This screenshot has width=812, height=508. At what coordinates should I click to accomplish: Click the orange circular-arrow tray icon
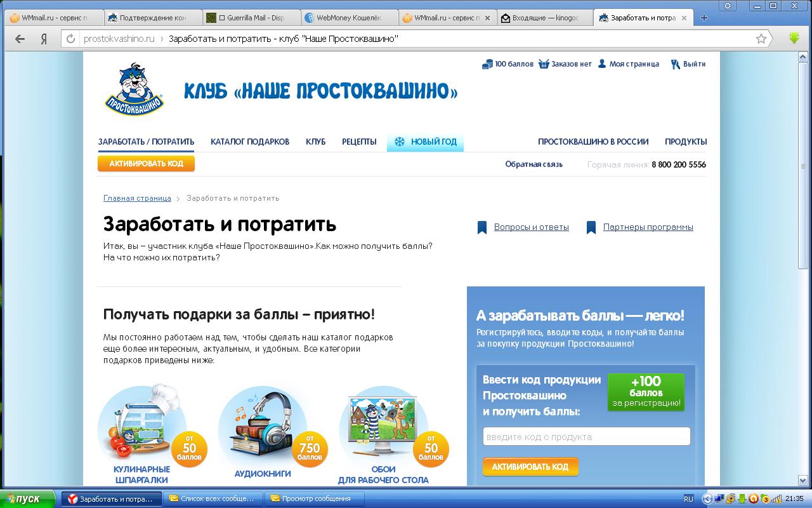(x=754, y=498)
